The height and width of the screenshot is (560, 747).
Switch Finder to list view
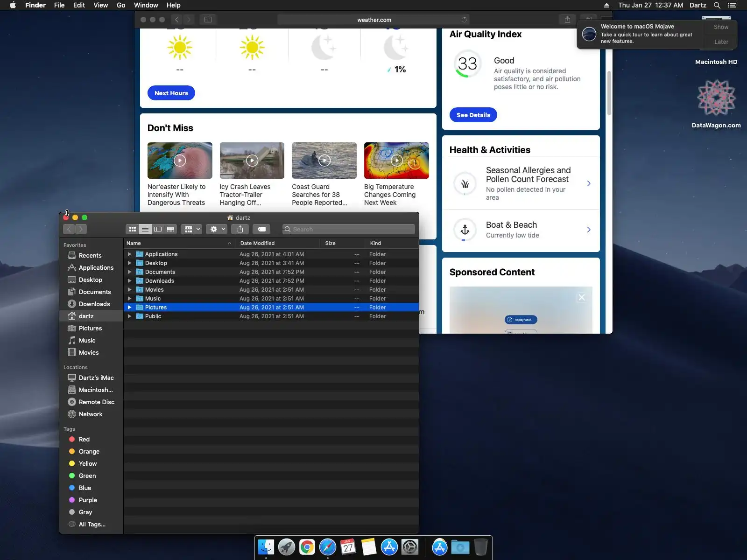[x=145, y=229]
